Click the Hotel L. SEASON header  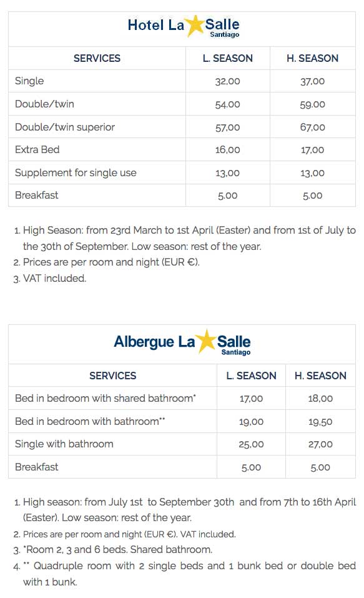click(227, 58)
